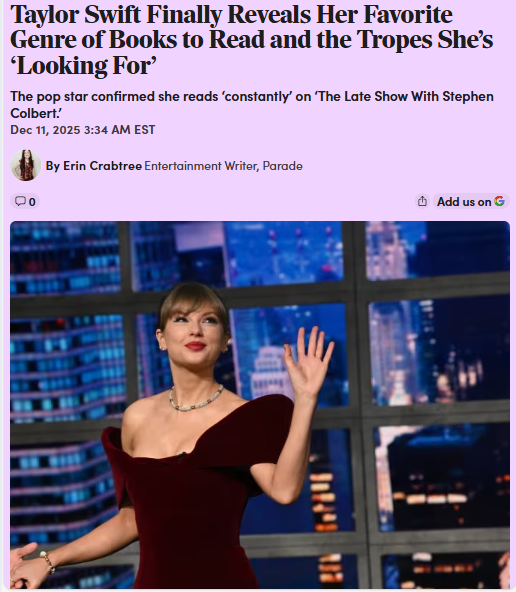The height and width of the screenshot is (592, 516).
Task: Click the bracelet at photo's lower left
Action: click(48, 561)
